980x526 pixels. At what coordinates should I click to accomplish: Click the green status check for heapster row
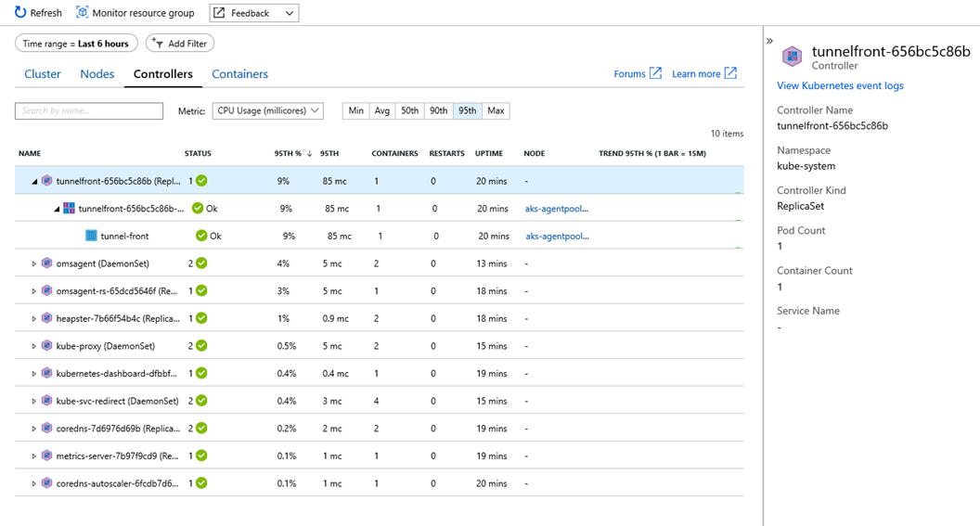(201, 318)
